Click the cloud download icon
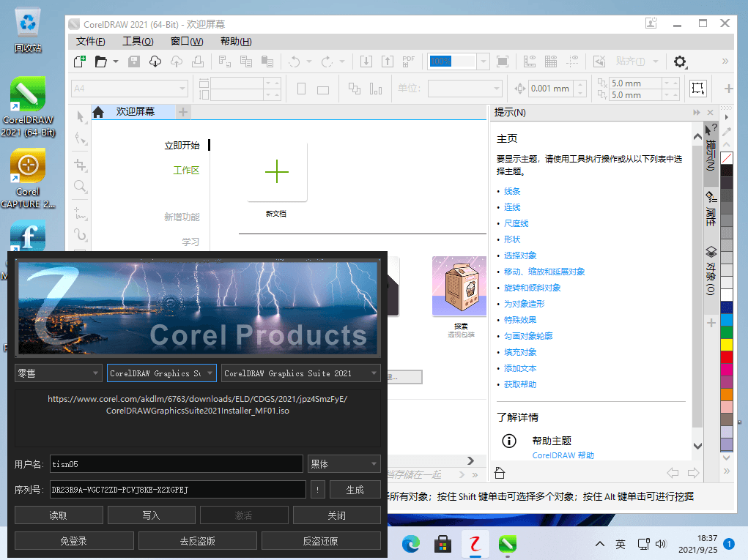 (x=155, y=61)
